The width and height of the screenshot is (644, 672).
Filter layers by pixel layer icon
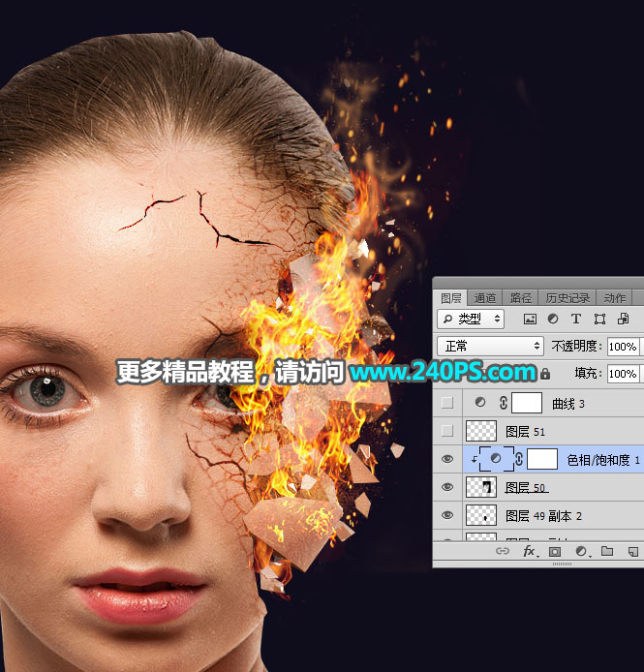(530, 319)
